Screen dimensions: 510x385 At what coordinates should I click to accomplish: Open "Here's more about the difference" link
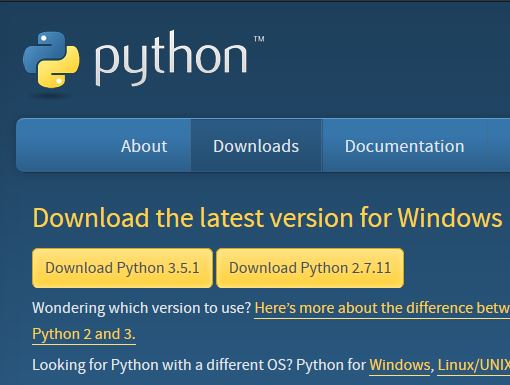coord(382,308)
